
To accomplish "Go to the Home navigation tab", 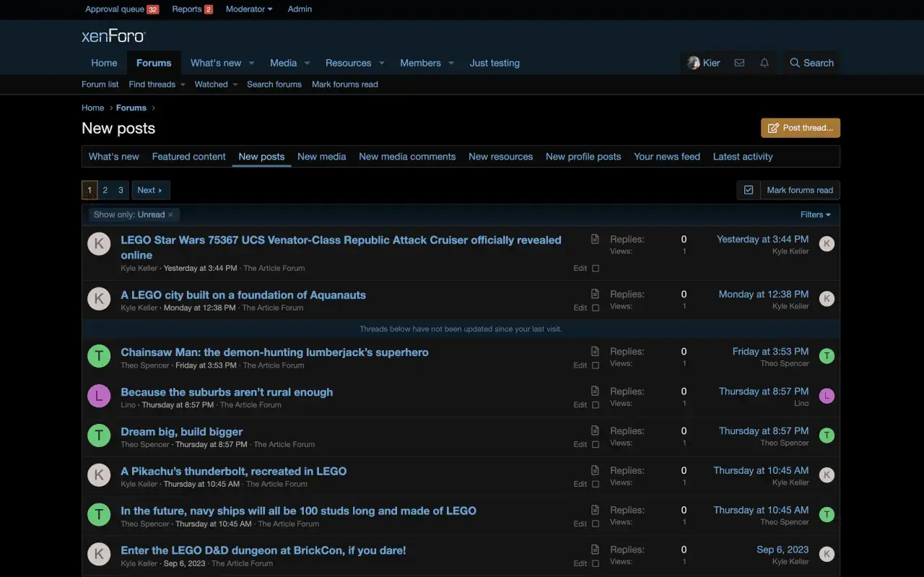I will tap(104, 63).
